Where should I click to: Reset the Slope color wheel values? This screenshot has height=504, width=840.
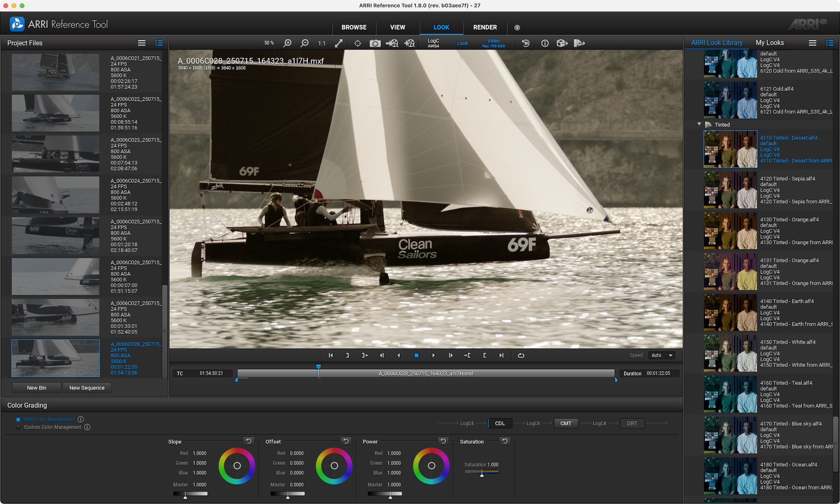pyautogui.click(x=248, y=441)
